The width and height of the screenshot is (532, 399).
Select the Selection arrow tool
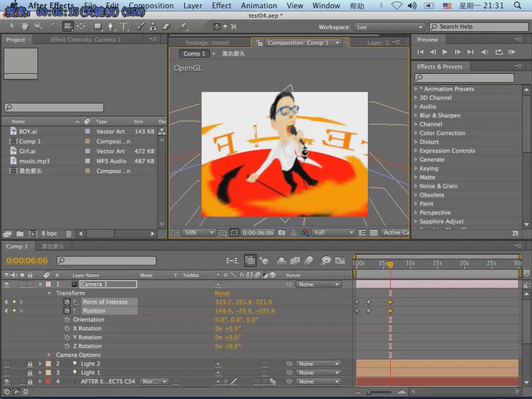[13, 26]
